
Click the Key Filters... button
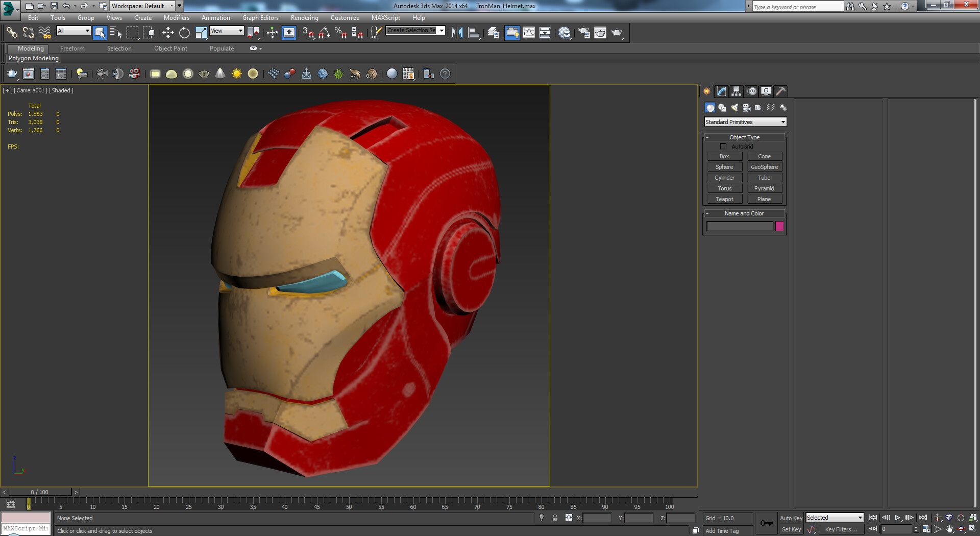(841, 530)
